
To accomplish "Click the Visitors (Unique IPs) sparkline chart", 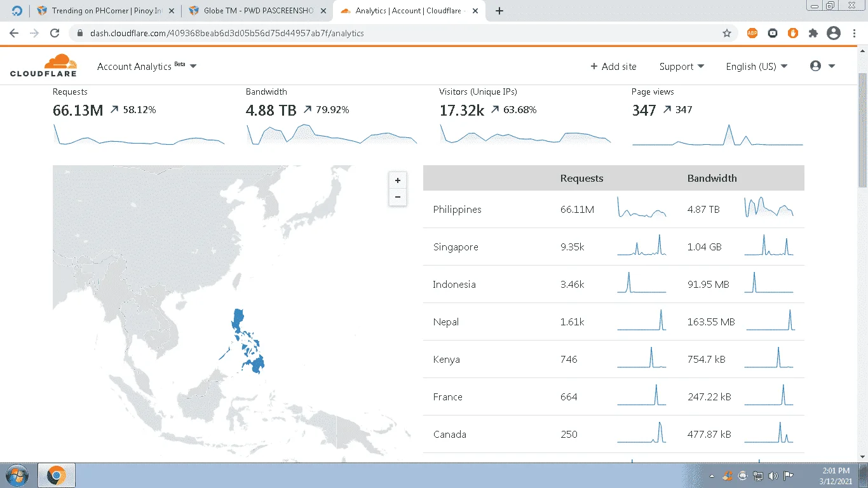I will [525, 134].
